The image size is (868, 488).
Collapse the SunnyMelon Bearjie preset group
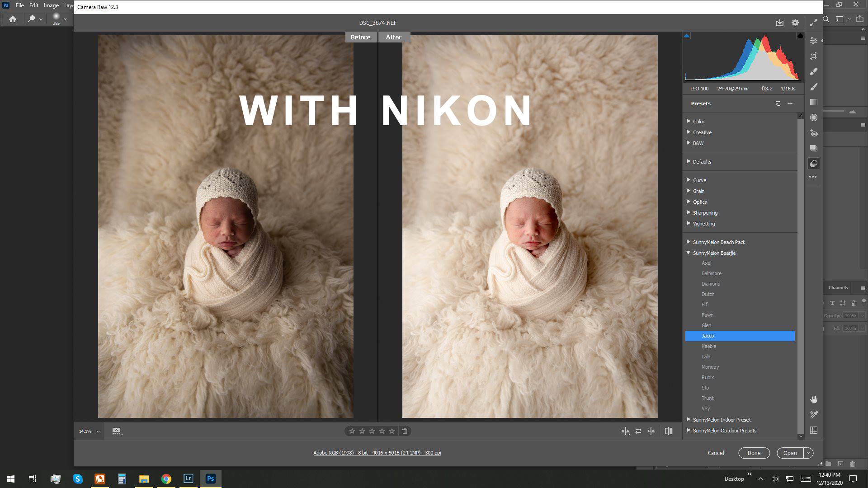688,253
